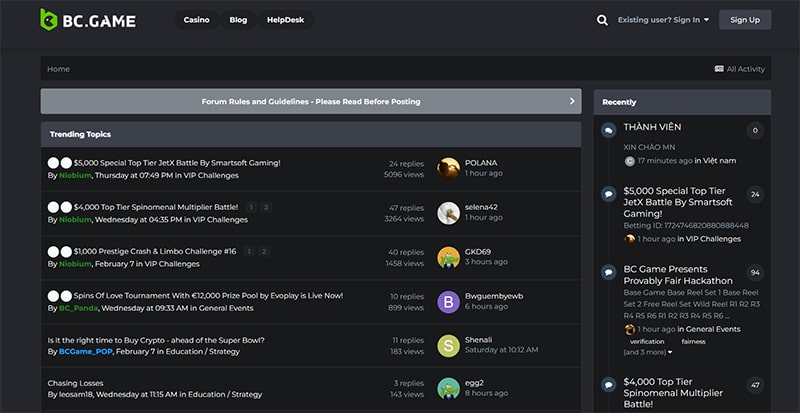Open the Blog menu item
The height and width of the screenshot is (413, 800).
pyautogui.click(x=238, y=20)
